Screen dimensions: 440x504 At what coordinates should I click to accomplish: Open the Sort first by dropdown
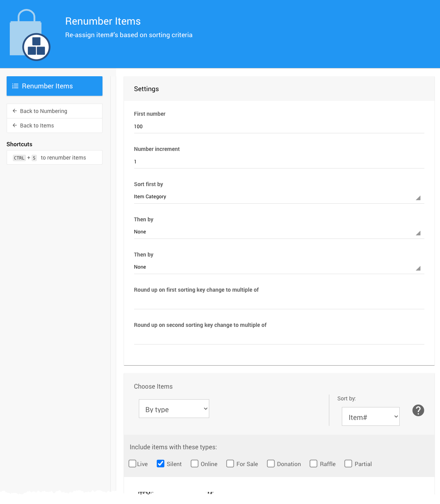[x=278, y=197]
